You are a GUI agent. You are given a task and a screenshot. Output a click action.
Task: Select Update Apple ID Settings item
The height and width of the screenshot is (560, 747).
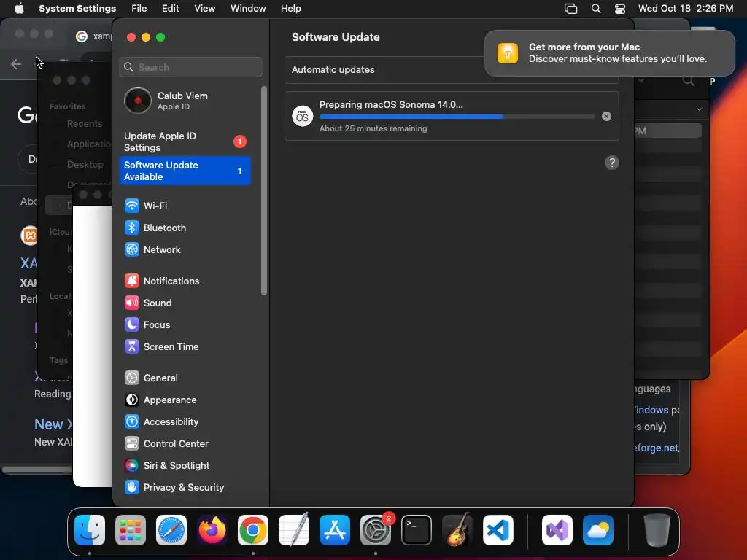pyautogui.click(x=185, y=142)
